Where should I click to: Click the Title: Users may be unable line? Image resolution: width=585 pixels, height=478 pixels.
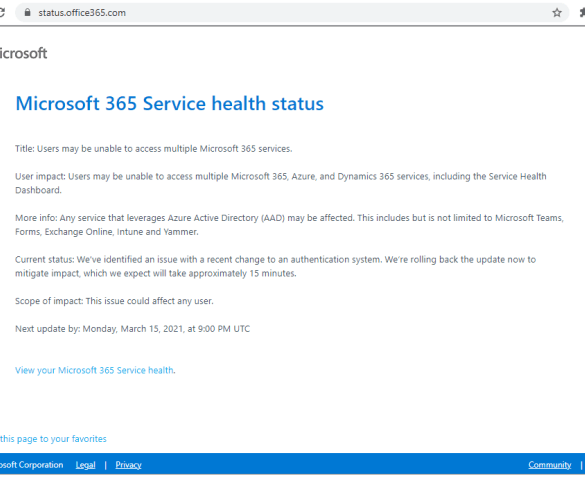154,149
